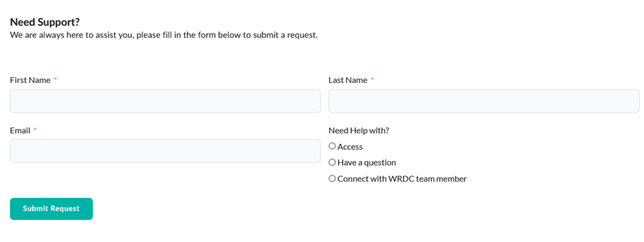
Task: Click the 'Access' option label text
Action: click(350, 146)
